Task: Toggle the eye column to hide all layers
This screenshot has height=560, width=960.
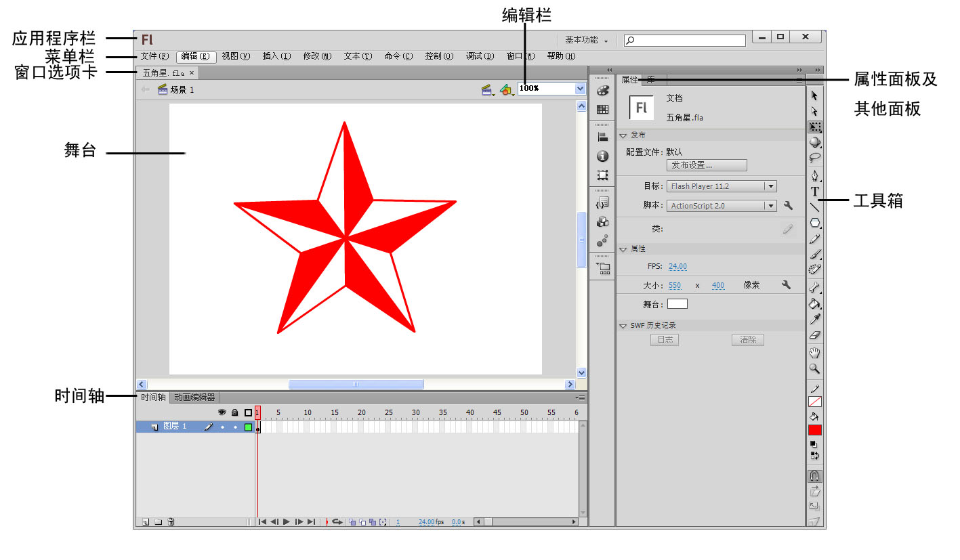Action: click(222, 412)
